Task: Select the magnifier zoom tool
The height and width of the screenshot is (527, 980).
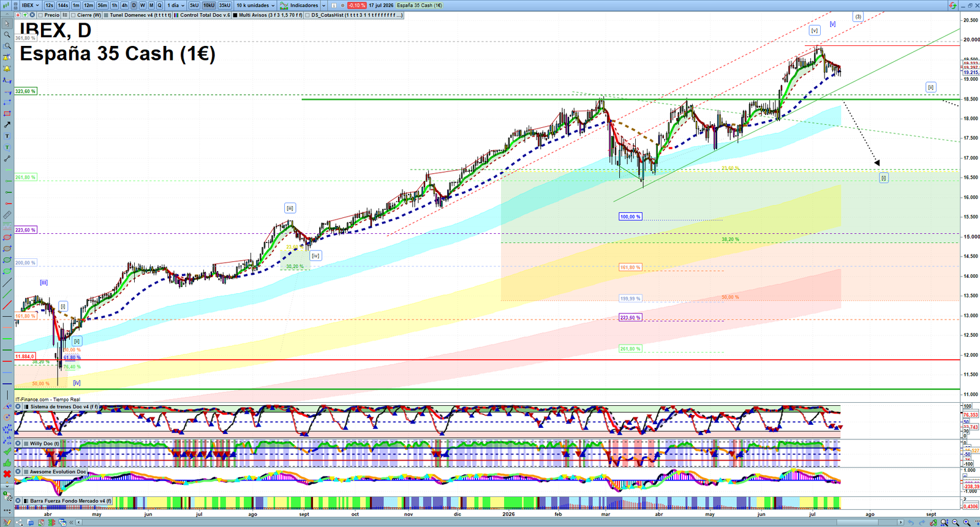Action: coord(7,34)
